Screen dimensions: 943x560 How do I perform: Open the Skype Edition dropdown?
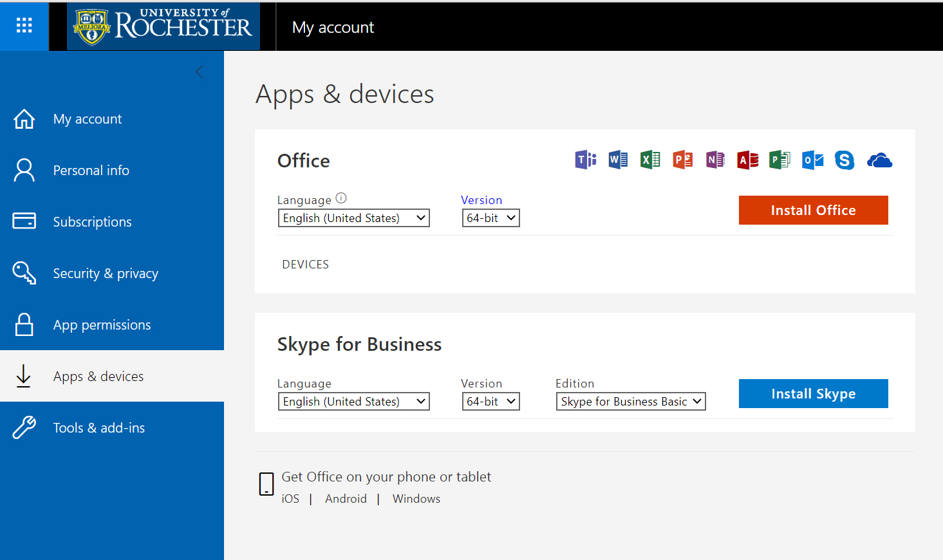[x=631, y=402]
